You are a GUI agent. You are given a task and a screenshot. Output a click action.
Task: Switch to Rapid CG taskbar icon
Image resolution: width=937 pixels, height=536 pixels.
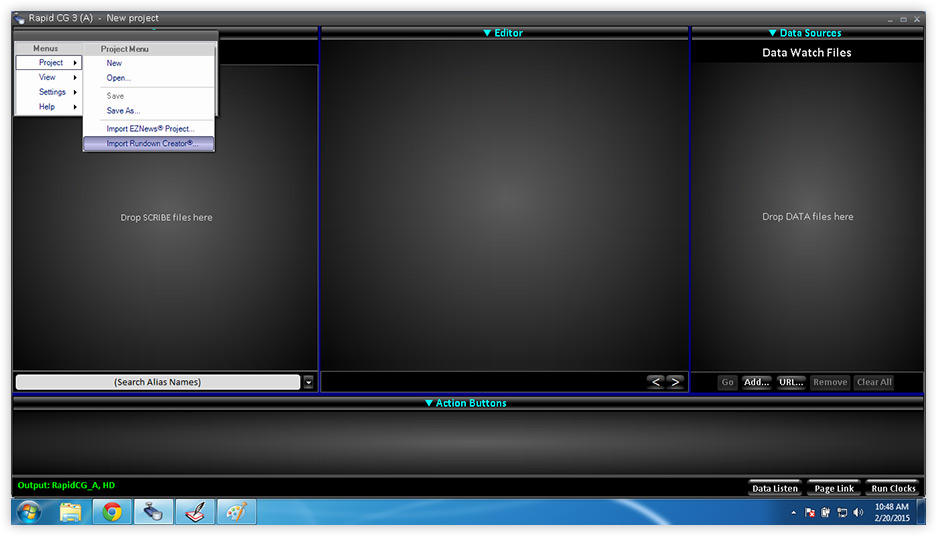[x=153, y=512]
